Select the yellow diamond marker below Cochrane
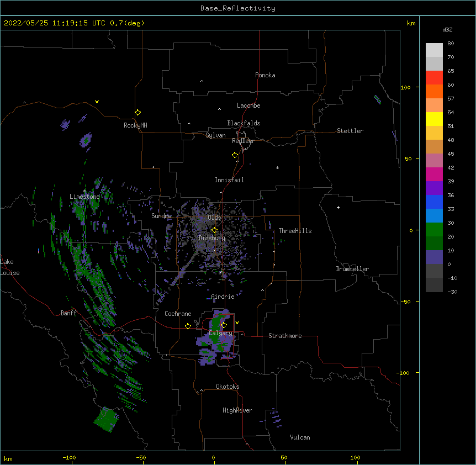 (188, 326)
